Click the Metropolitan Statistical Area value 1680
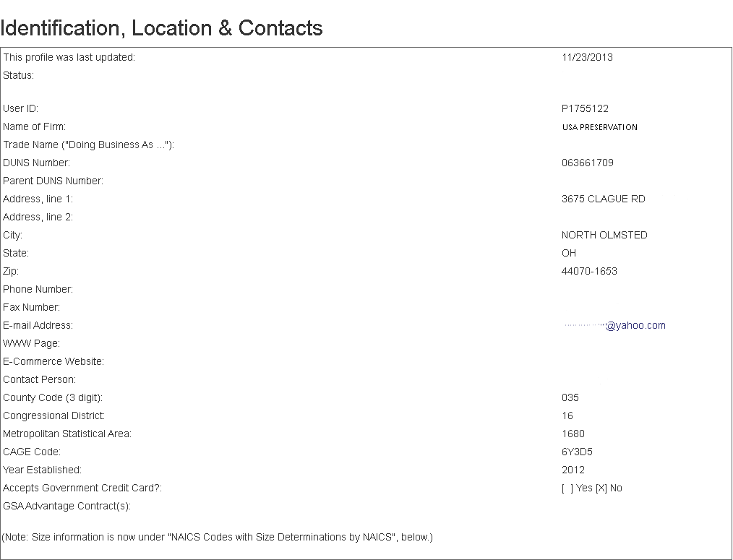Viewport: 733px width, 560px height. pos(573,434)
